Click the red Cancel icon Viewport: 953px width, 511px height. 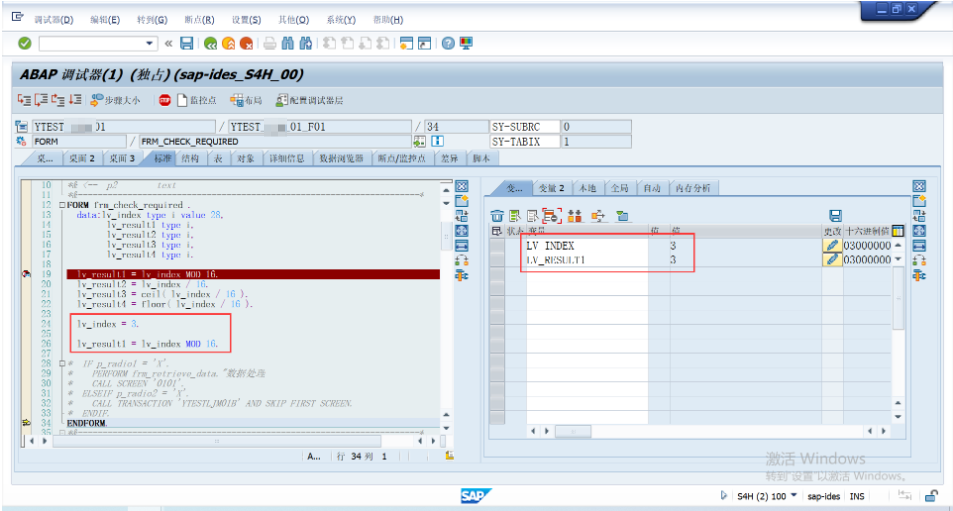[246, 43]
